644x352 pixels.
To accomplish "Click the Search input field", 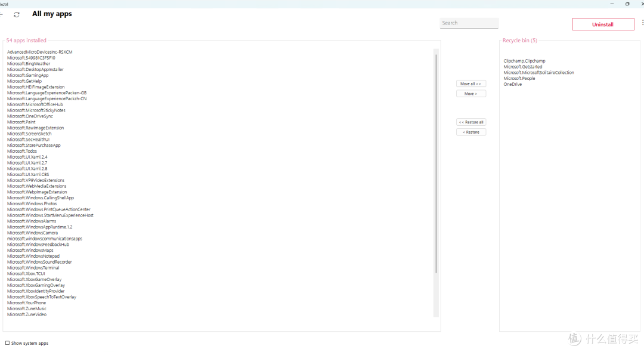I will pyautogui.click(x=469, y=23).
